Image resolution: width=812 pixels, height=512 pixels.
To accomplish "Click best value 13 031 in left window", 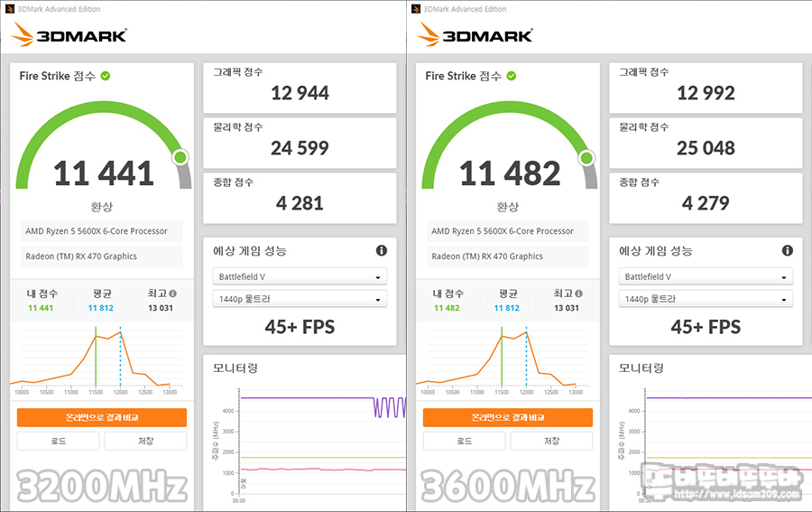I will pyautogui.click(x=161, y=308).
